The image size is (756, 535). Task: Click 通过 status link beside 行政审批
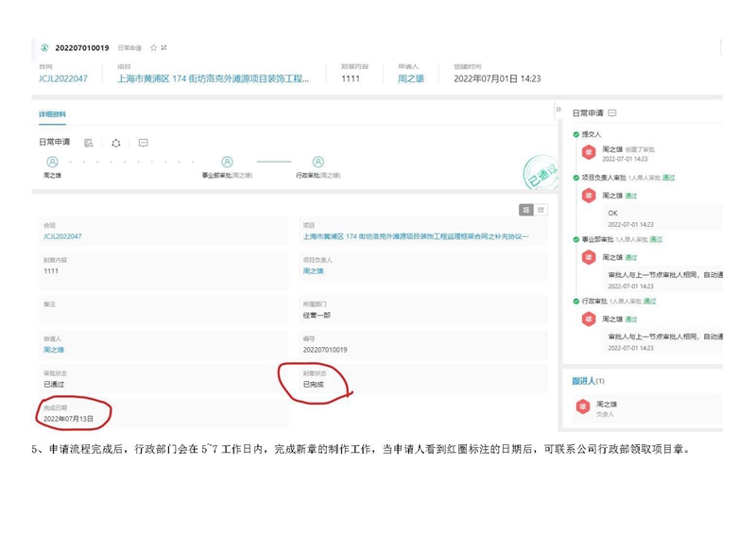[649, 302]
